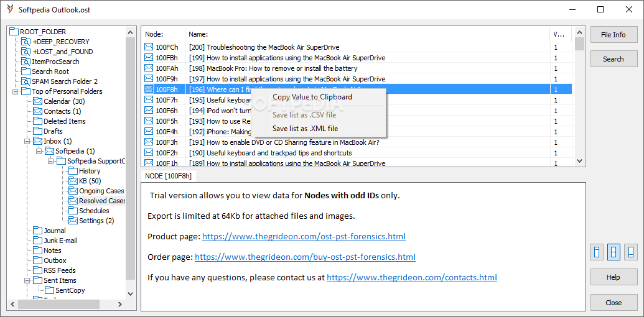Open the Search button
Image resolution: width=644 pixels, height=317 pixels.
[x=613, y=59]
